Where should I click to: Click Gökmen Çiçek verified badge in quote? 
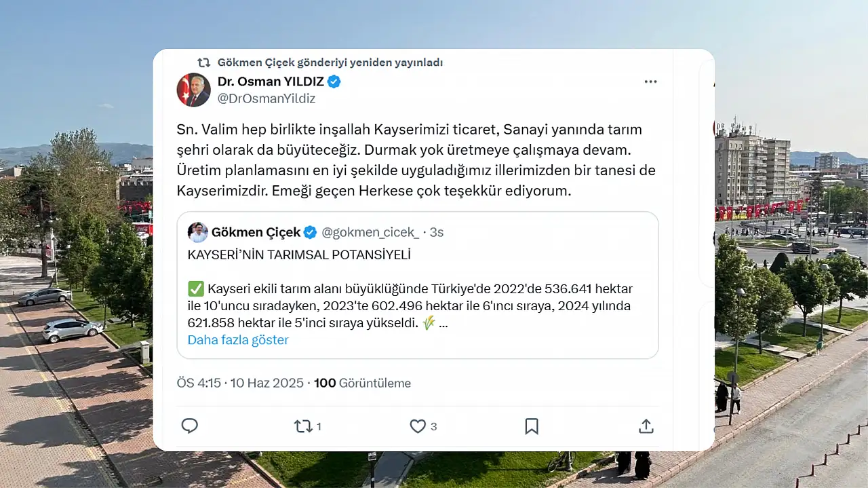[x=310, y=232]
